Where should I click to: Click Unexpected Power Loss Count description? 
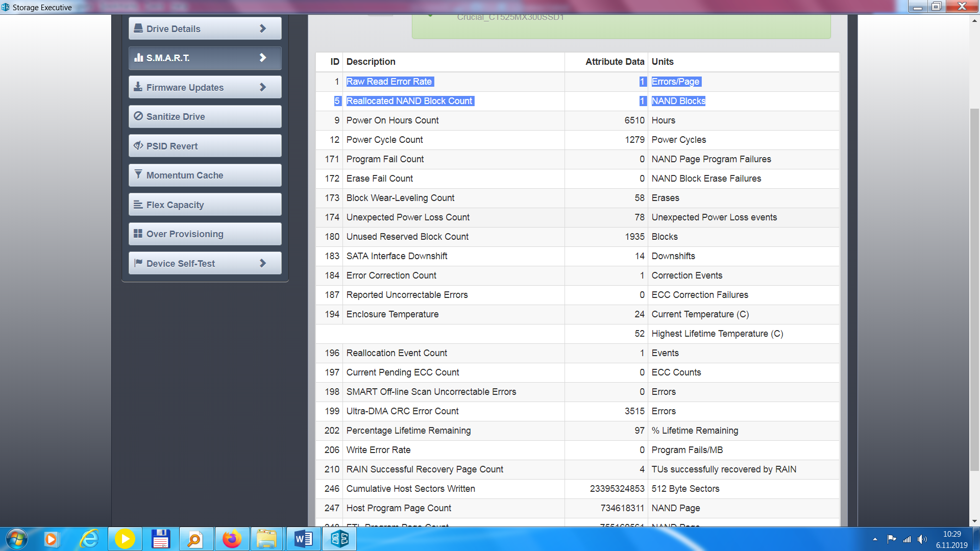tap(408, 217)
